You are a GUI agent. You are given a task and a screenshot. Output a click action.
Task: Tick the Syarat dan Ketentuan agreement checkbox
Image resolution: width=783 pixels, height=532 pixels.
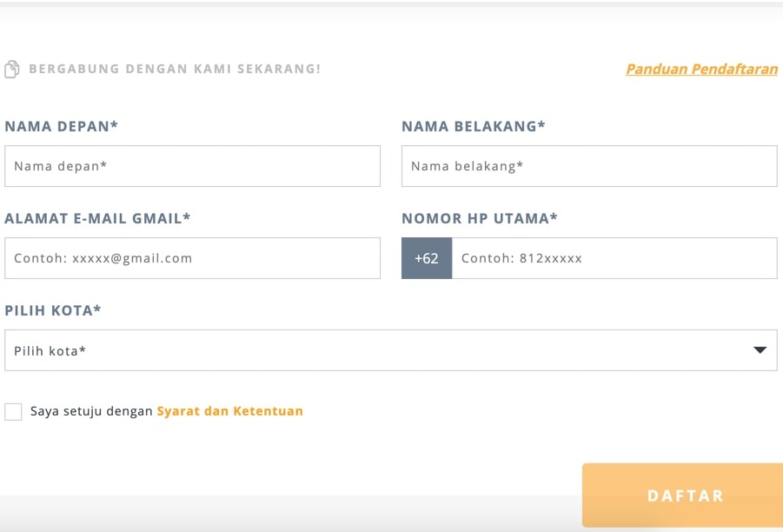pyautogui.click(x=13, y=412)
